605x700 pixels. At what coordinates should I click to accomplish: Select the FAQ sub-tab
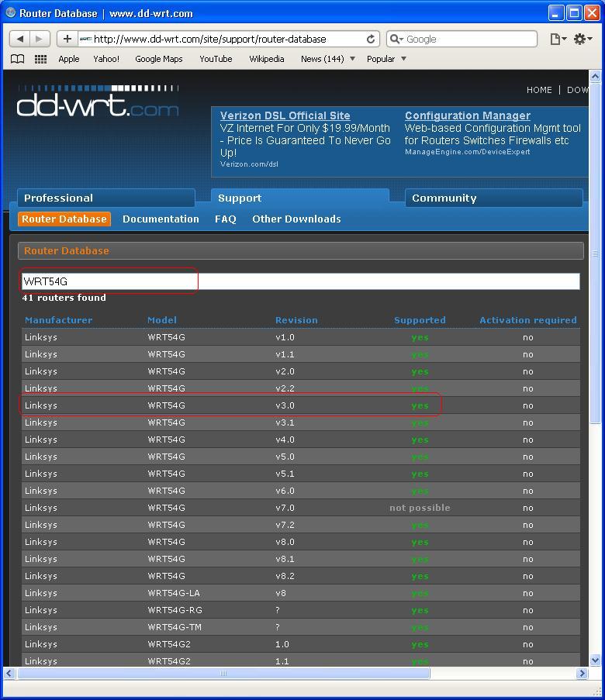coord(225,219)
